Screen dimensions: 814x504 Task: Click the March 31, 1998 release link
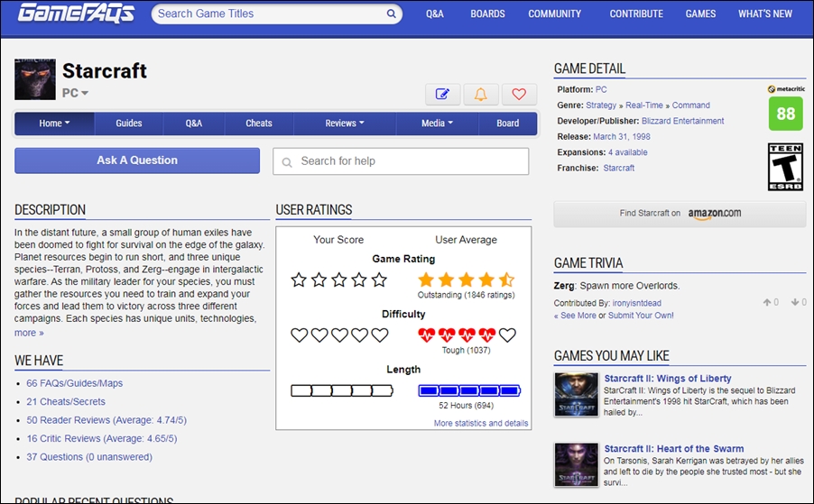click(x=622, y=137)
